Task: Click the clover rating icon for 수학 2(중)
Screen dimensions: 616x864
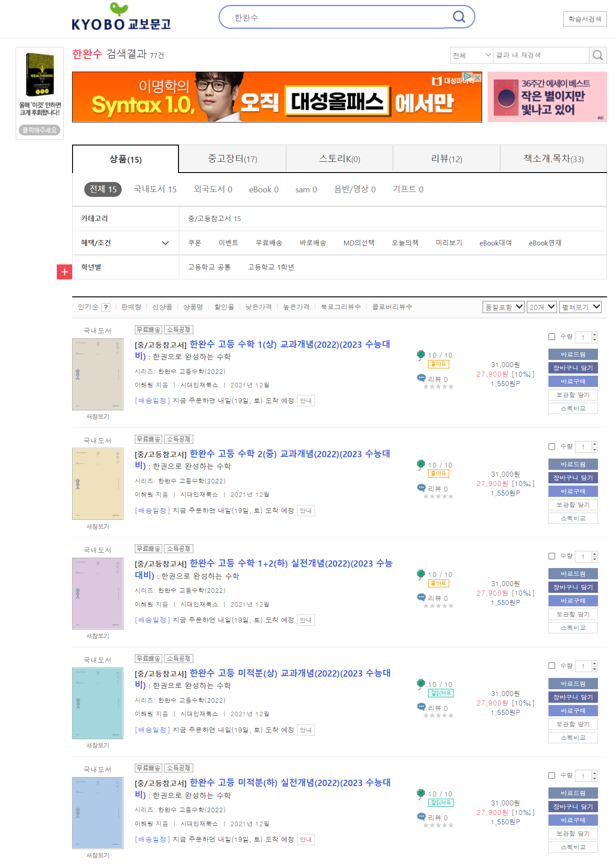Action: pyautogui.click(x=421, y=464)
